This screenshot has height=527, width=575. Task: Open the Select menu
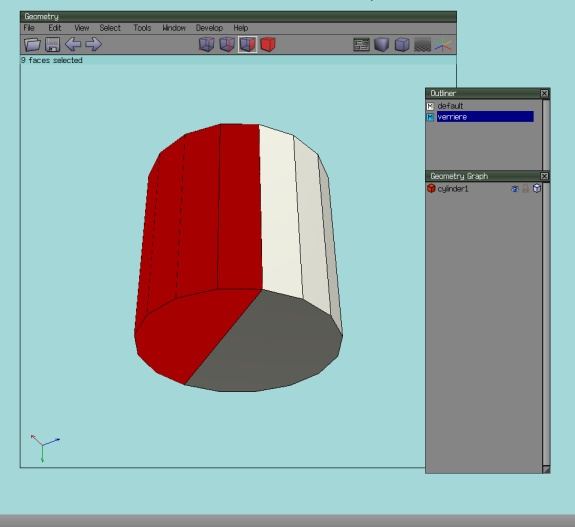coord(110,28)
